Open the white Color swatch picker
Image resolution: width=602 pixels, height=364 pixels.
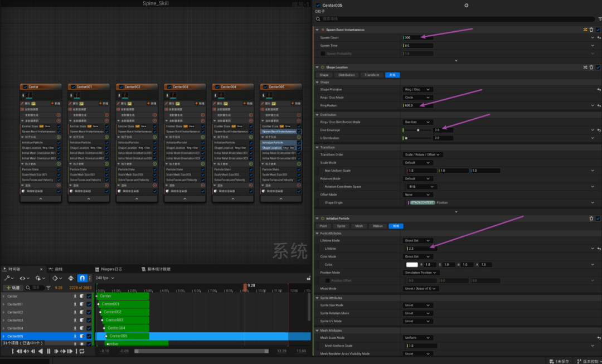[411, 265]
